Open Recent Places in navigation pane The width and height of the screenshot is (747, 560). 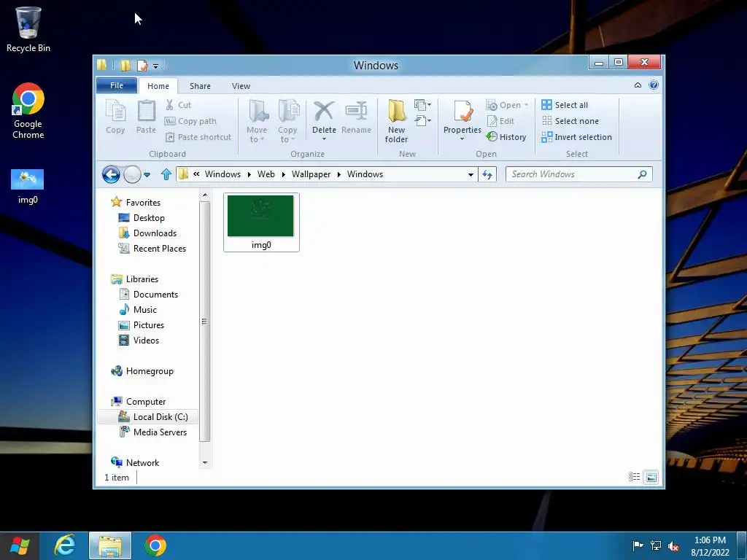click(152, 249)
